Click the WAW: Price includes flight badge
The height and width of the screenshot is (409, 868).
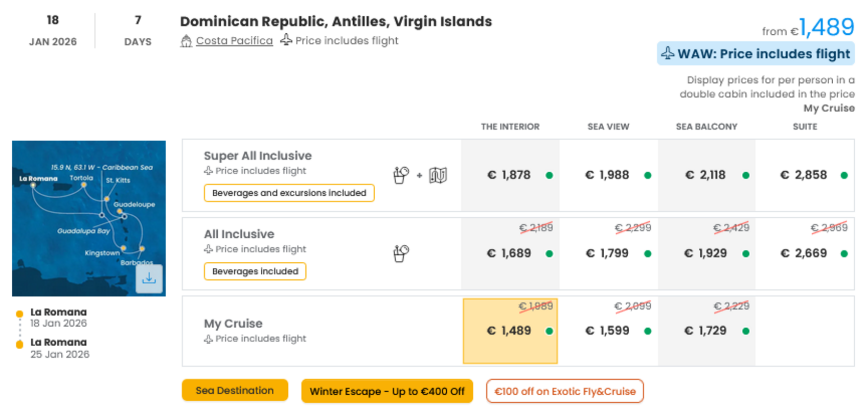(756, 54)
